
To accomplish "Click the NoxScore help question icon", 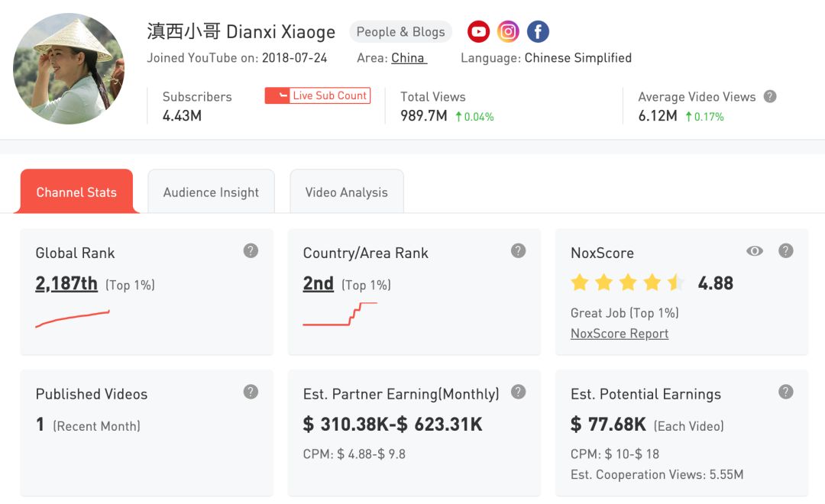I will 785,250.
